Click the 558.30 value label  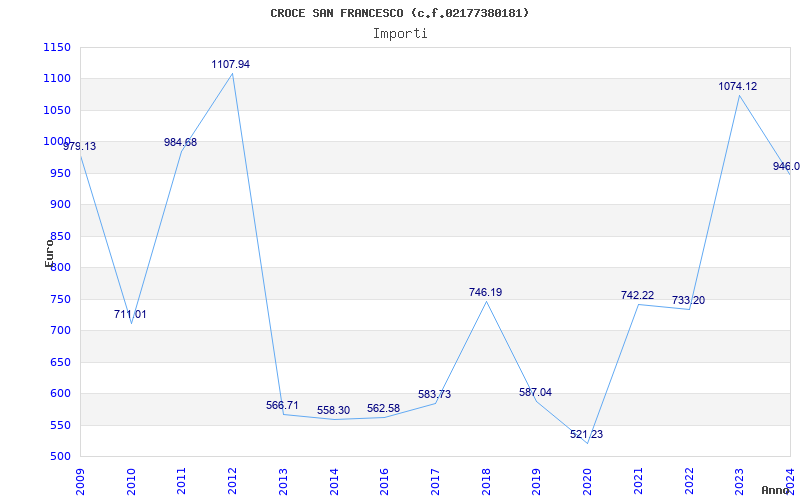(333, 411)
